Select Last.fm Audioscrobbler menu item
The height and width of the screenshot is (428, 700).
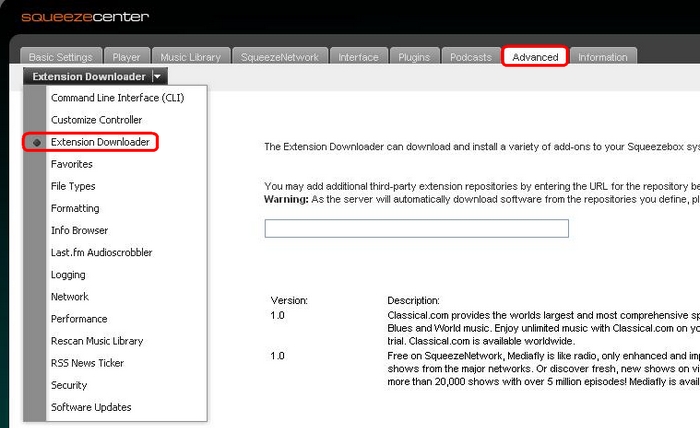pos(101,252)
